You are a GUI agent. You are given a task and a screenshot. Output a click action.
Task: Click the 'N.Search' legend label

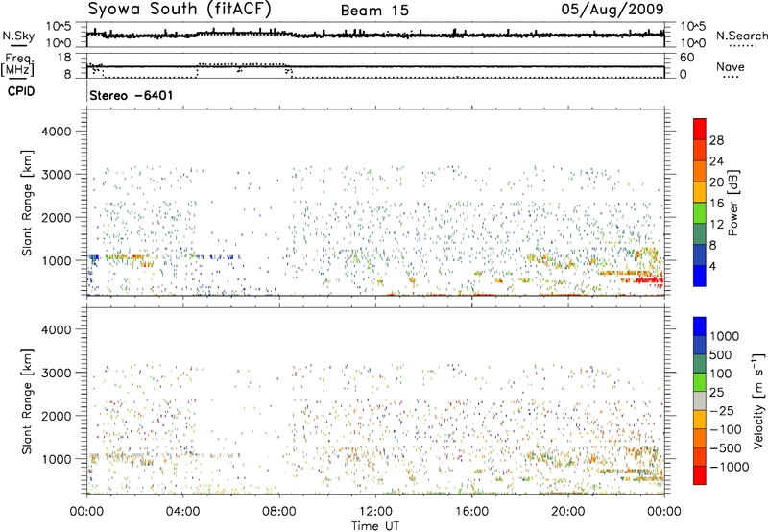[741, 36]
